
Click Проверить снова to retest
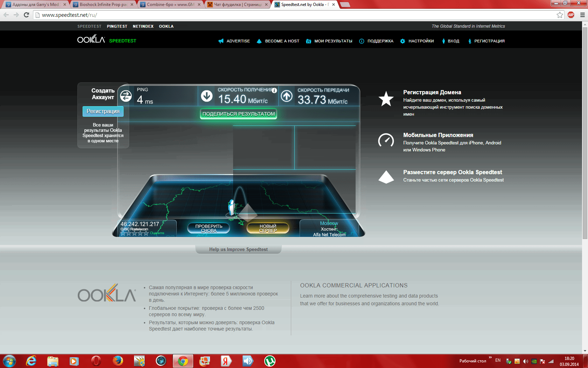[209, 228]
